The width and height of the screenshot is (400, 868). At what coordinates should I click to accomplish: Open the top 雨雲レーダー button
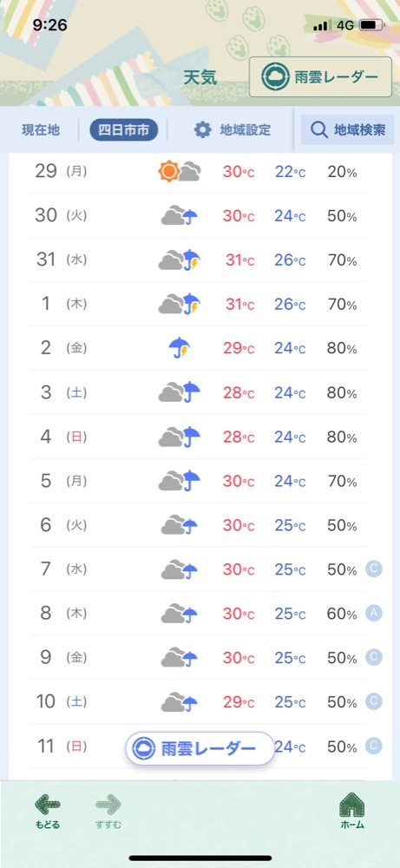click(320, 77)
